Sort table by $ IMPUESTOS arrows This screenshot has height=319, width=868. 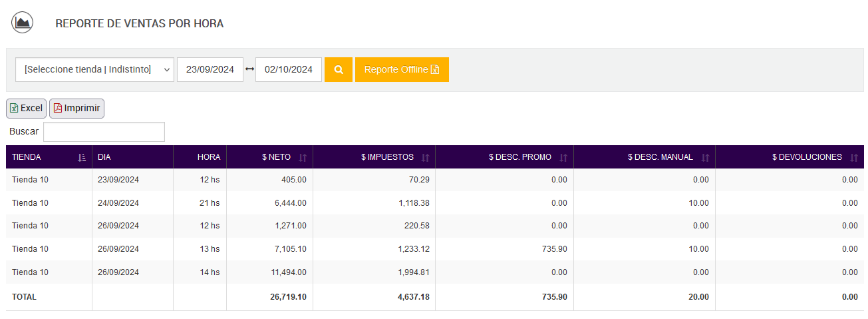pos(426,157)
